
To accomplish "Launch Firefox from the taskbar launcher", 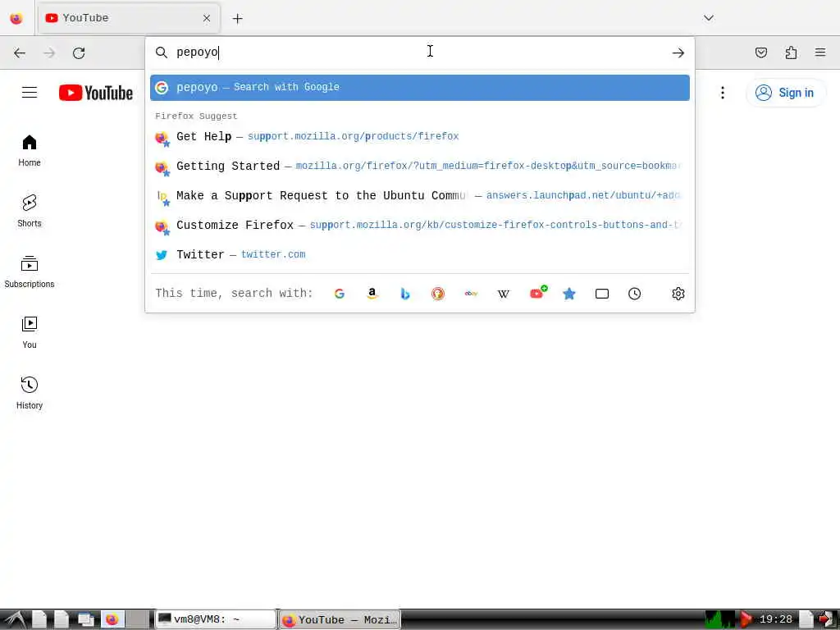I will click(112, 620).
